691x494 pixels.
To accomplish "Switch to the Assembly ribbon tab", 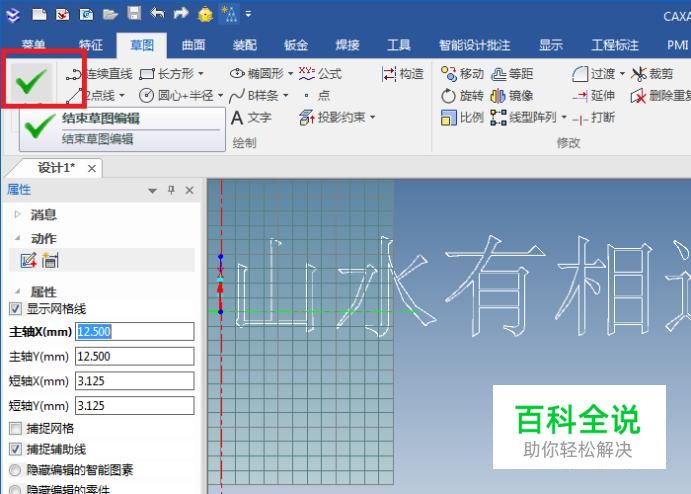I will tap(245, 45).
